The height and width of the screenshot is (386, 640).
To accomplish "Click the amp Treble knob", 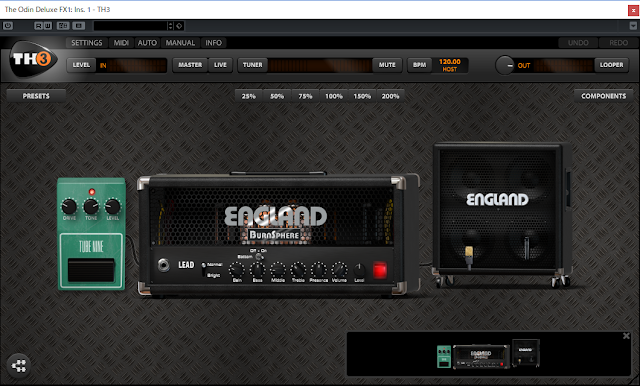I will (298, 270).
